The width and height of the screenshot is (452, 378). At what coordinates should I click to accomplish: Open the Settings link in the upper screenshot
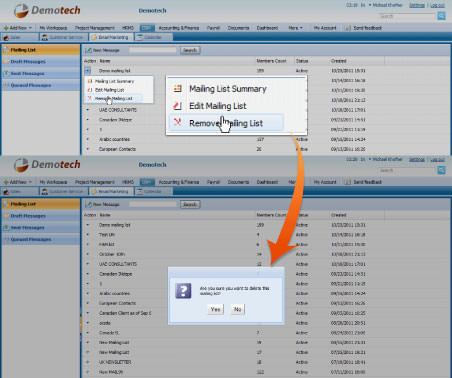pos(417,5)
